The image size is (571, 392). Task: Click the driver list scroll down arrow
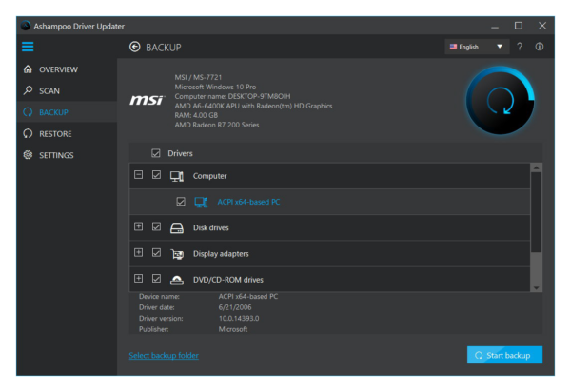(x=536, y=287)
